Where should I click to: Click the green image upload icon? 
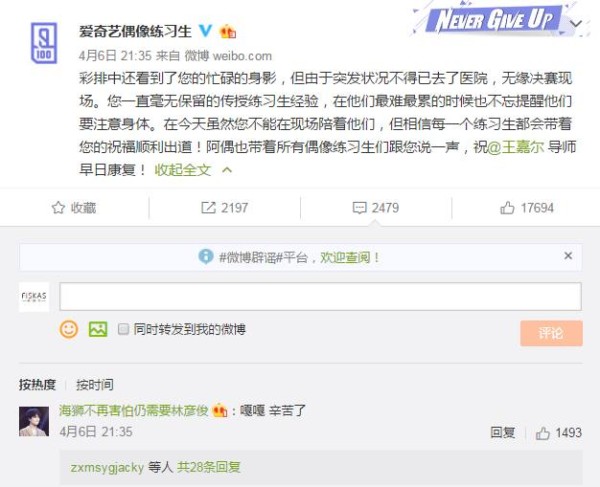point(98,329)
